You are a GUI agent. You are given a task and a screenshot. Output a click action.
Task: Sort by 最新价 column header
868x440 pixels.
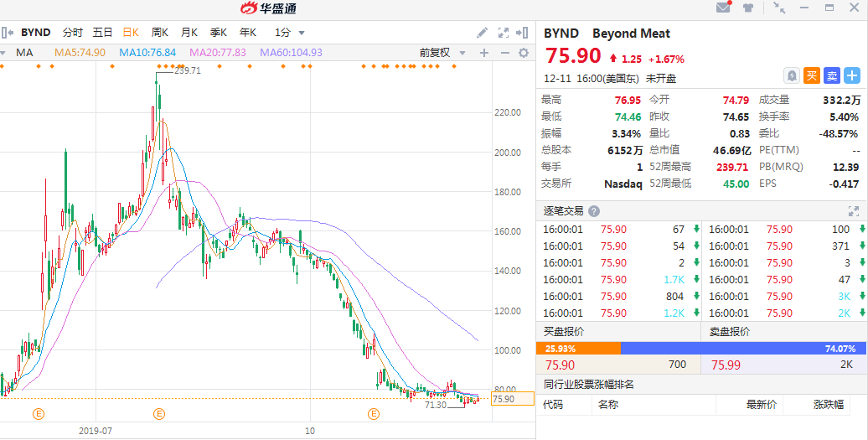pos(762,405)
